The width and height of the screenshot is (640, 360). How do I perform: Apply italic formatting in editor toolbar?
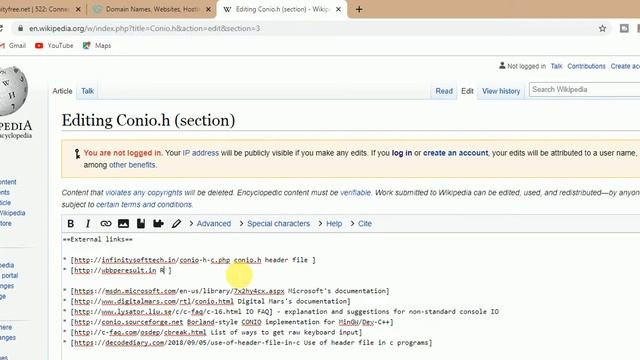88,224
